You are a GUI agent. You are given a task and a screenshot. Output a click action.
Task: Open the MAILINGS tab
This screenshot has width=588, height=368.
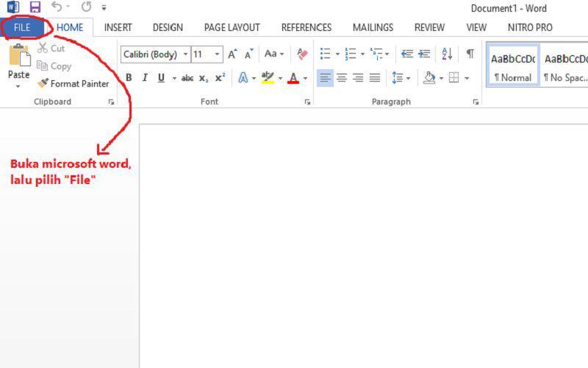click(x=373, y=27)
